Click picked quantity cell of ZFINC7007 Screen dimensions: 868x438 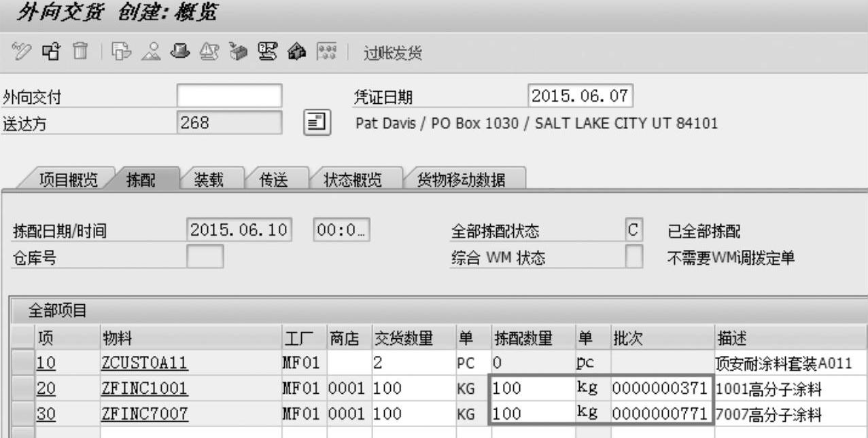click(533, 414)
